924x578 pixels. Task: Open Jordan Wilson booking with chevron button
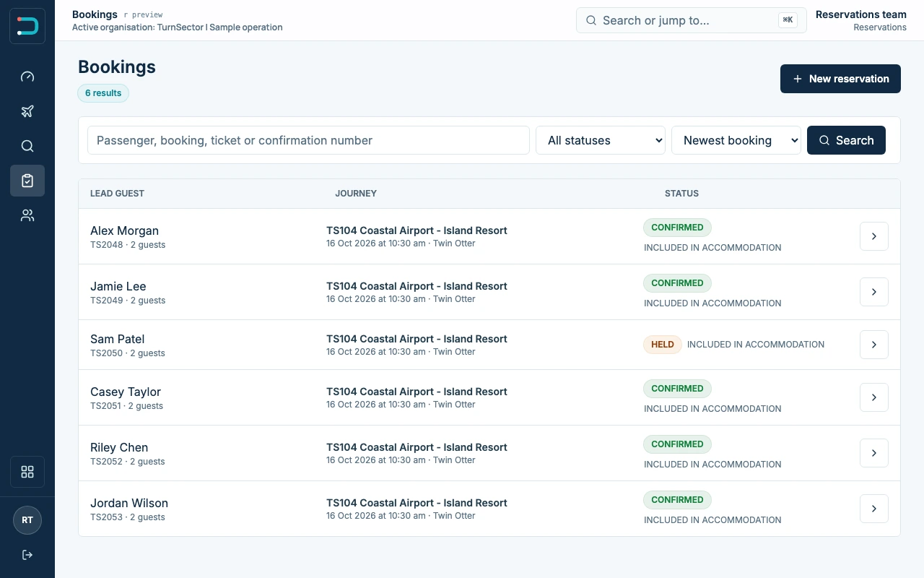(x=874, y=509)
